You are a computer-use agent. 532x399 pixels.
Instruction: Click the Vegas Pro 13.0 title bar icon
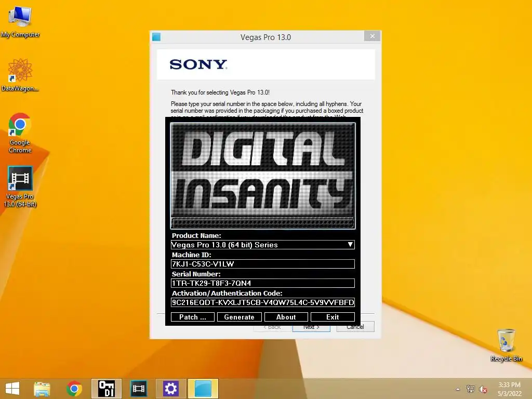pos(156,37)
